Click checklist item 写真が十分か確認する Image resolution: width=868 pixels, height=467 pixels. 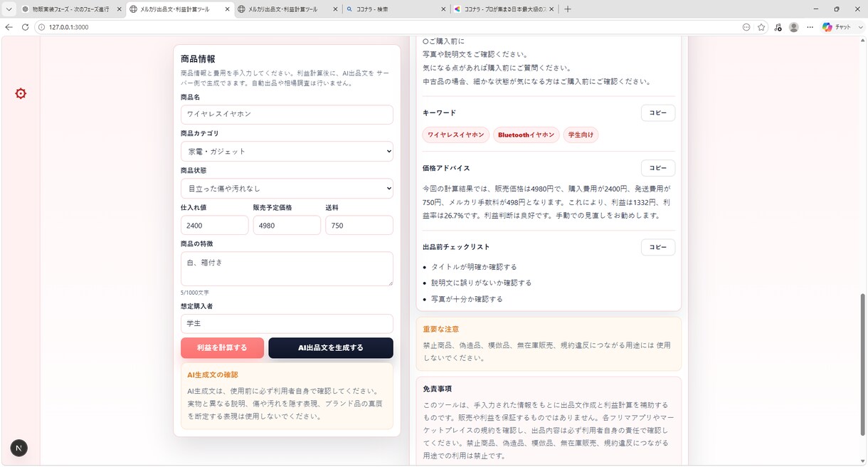(x=467, y=299)
